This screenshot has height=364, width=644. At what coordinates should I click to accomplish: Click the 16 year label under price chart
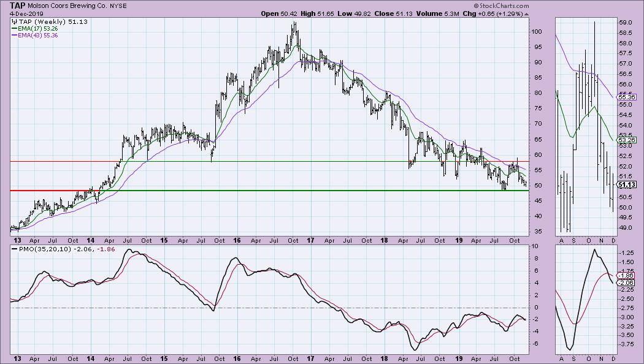tap(237, 240)
